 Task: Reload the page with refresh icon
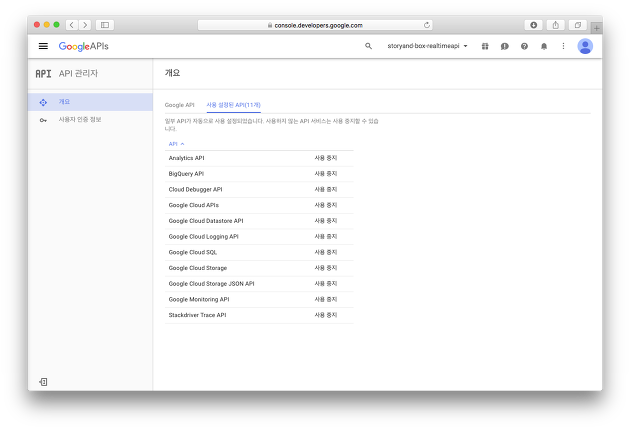pos(427,25)
